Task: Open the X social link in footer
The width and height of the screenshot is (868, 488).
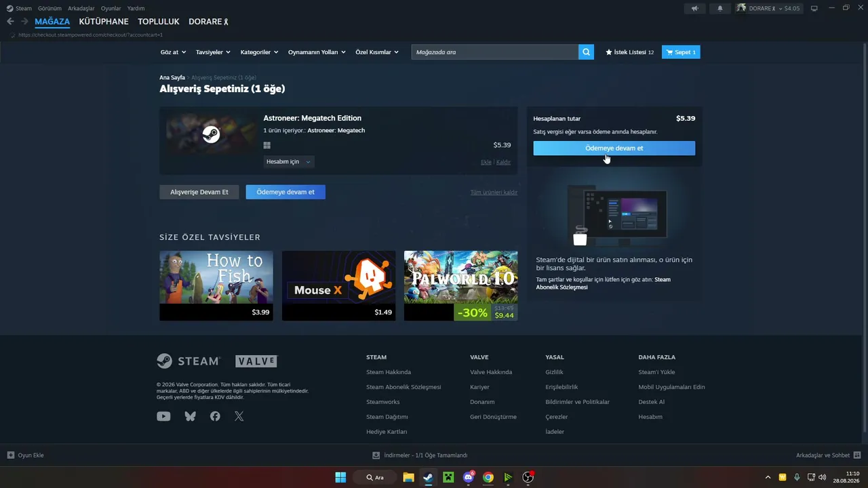Action: tap(239, 416)
